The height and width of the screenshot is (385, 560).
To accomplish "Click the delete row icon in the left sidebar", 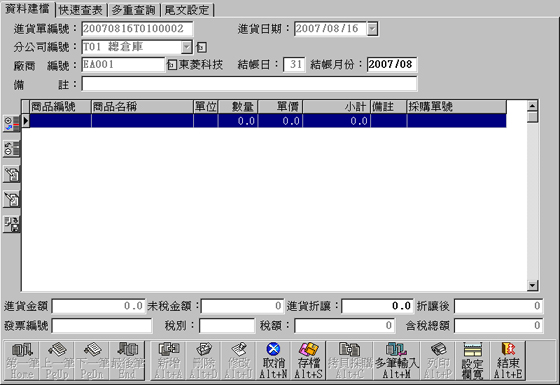I will [11, 149].
